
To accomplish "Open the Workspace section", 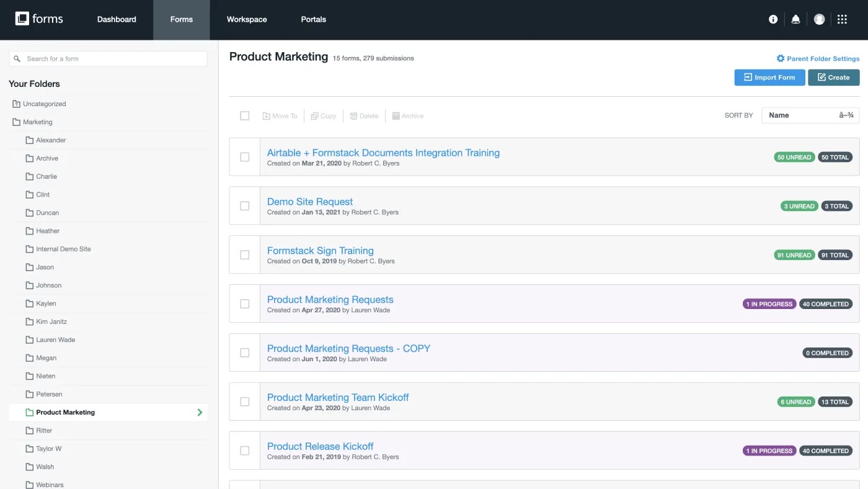I will pyautogui.click(x=246, y=19).
